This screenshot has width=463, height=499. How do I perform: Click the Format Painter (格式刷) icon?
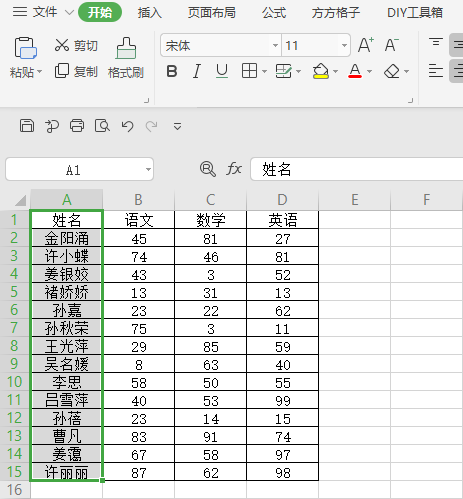(126, 48)
